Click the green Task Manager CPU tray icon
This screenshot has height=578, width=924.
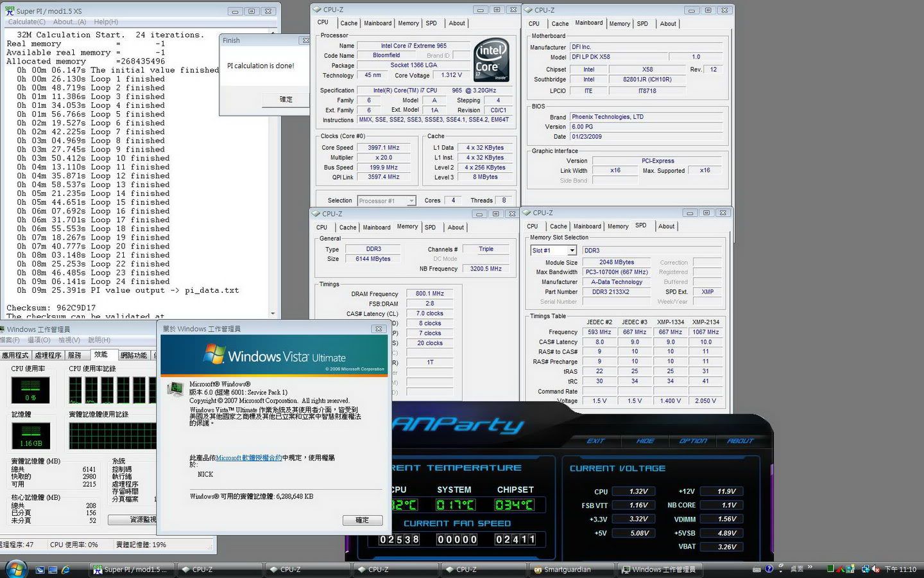830,569
